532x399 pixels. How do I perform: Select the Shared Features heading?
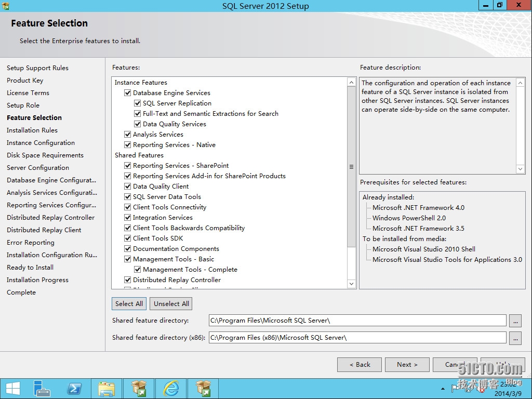[x=139, y=155]
